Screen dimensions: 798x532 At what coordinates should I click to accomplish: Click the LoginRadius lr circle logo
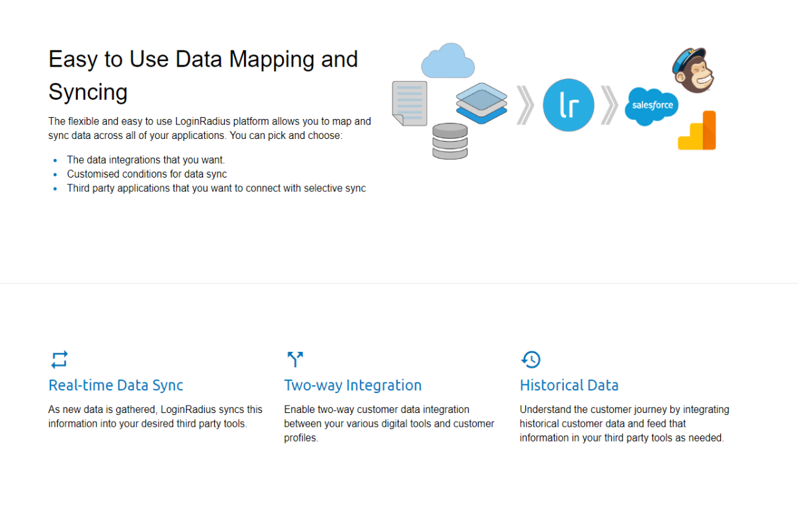coord(569,105)
